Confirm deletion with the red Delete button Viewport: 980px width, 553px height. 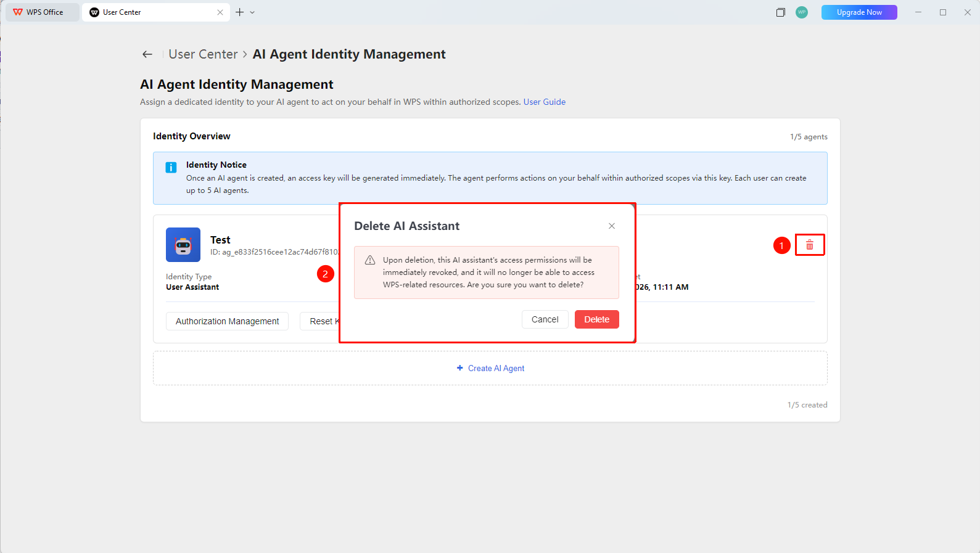596,319
